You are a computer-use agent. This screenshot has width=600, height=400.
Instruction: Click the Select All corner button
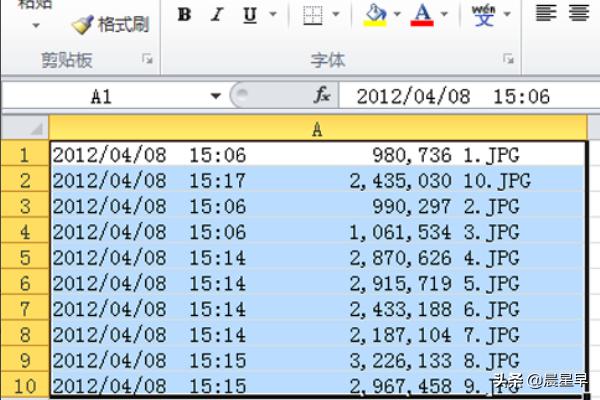tap(25, 128)
